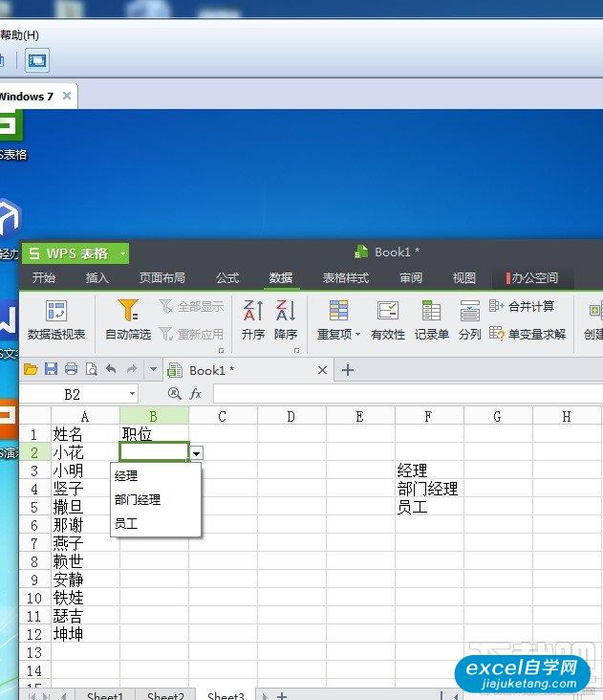
Task: Click the Save disk icon
Action: pos(51,369)
